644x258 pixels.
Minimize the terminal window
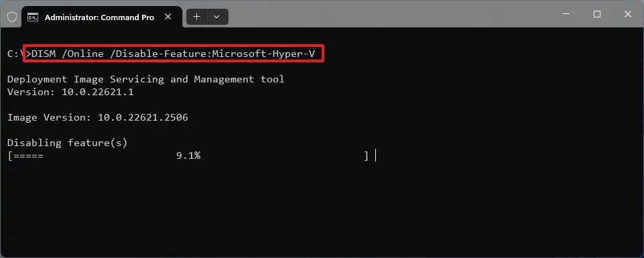coord(566,14)
